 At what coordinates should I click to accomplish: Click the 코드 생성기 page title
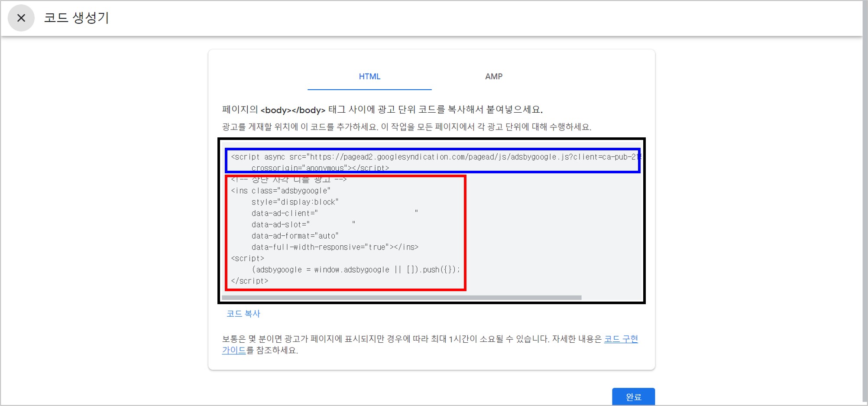76,18
